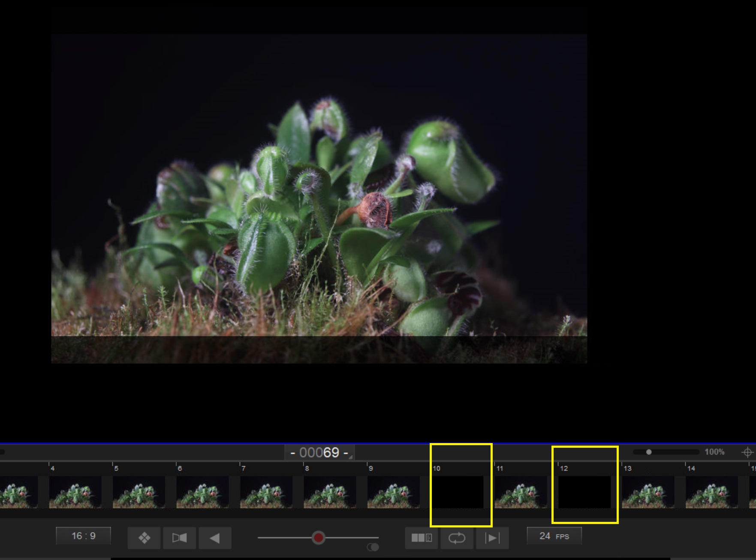Click the red onion-skin slider knob
Screen dimensions: 756x560
(x=318, y=537)
